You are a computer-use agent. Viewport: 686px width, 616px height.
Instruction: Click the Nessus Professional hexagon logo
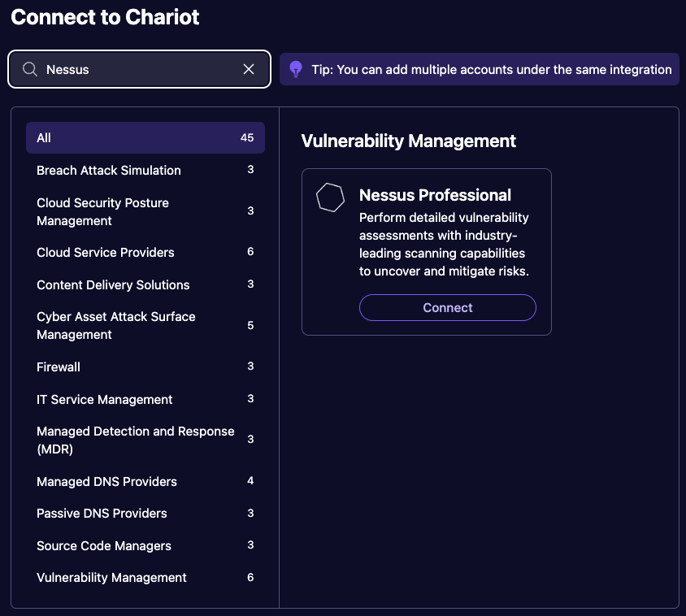tap(330, 197)
